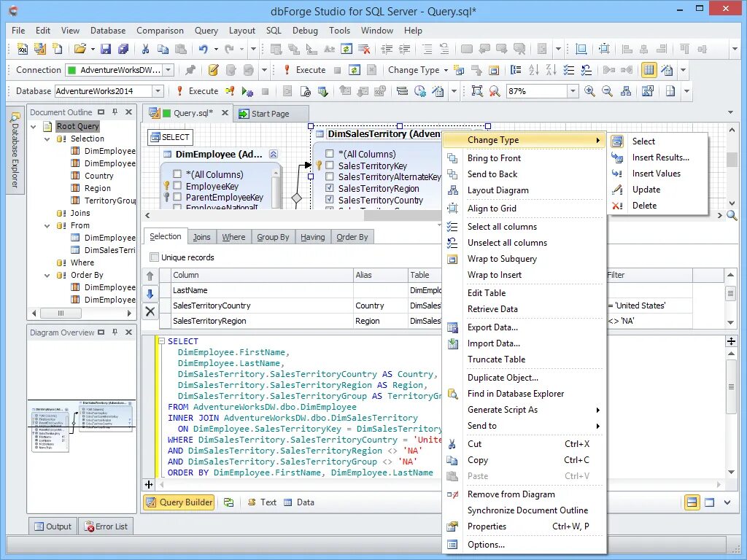
Task: Collapse the From tree node
Action: [x=47, y=225]
